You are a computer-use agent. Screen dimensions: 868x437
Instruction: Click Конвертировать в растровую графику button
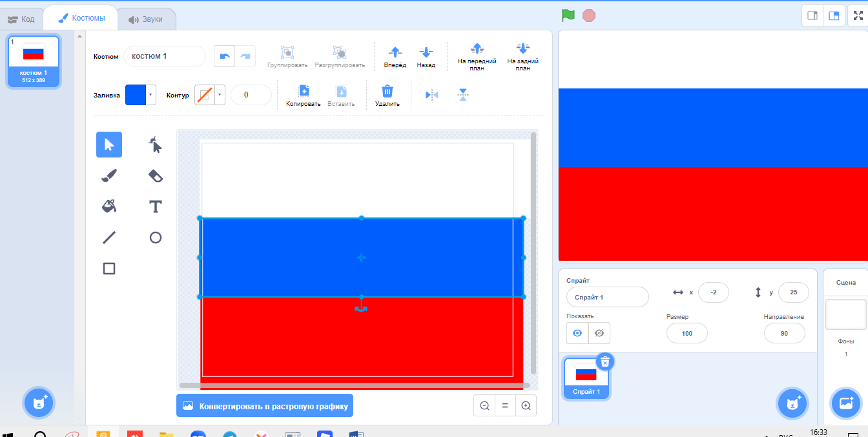click(x=265, y=406)
